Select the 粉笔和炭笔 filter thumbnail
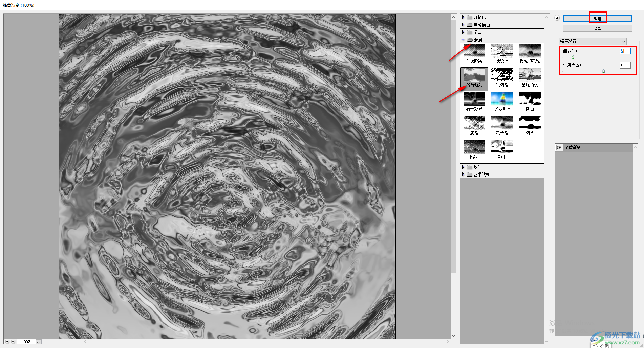 click(x=530, y=53)
